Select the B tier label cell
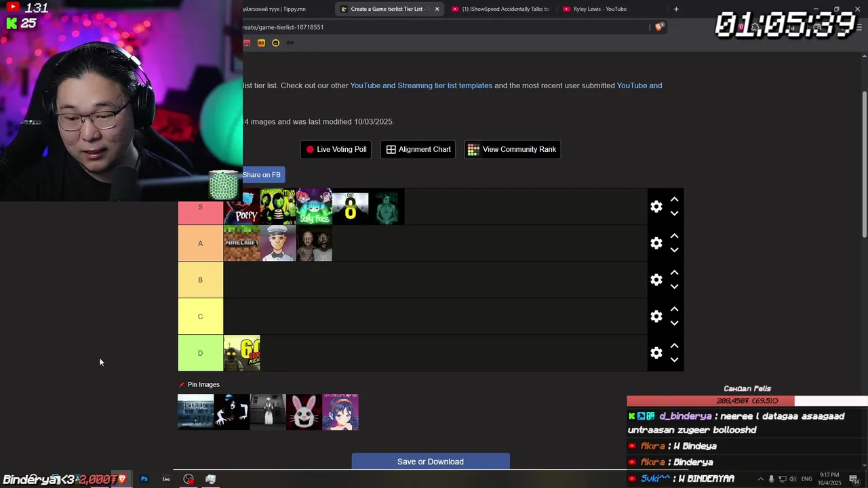The height and width of the screenshot is (488, 868). click(200, 280)
